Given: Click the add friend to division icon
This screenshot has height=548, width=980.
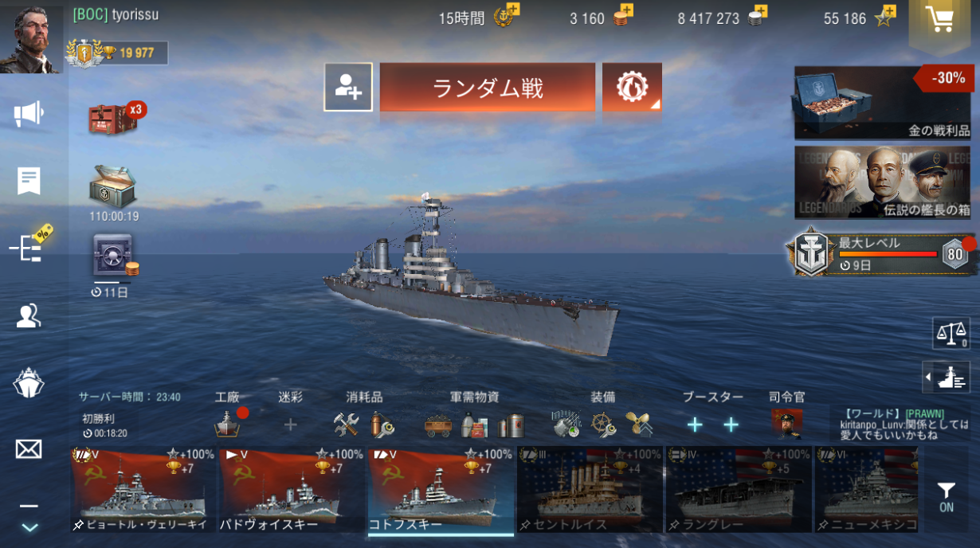Looking at the screenshot, I should point(348,87).
